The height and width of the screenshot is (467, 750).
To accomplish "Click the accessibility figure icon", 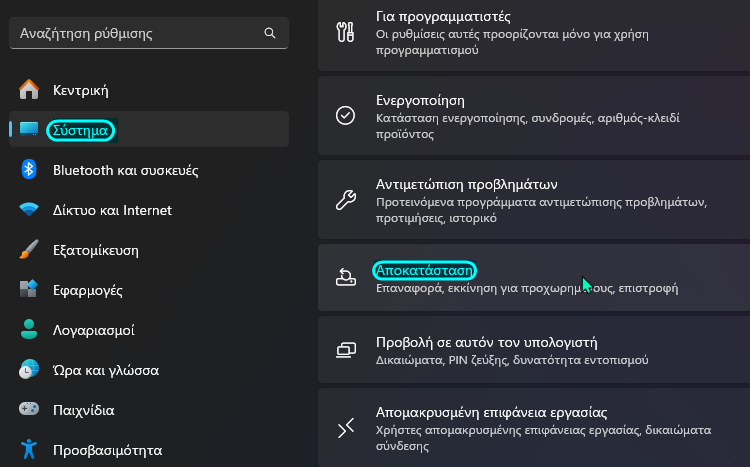I will [x=29, y=449].
